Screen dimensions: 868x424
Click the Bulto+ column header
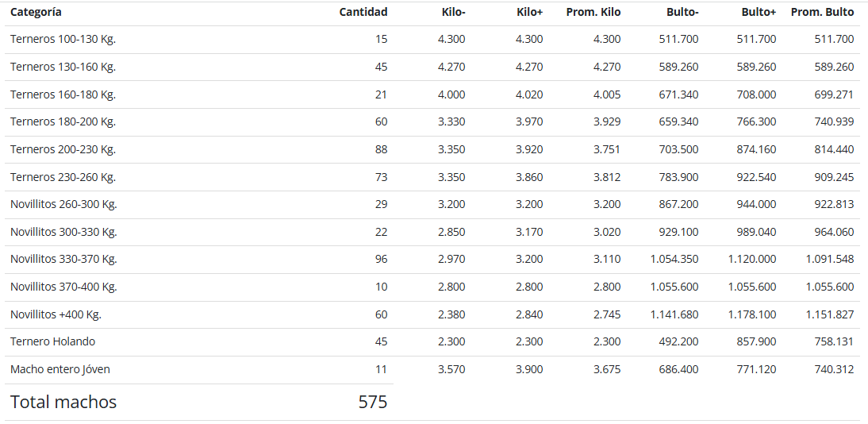759,12
